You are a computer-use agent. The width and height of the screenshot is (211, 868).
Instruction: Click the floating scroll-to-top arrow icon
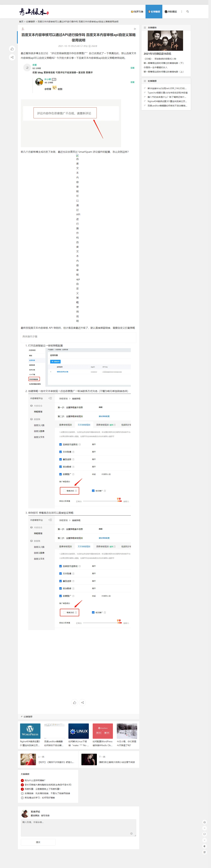pyautogui.click(x=205, y=828)
